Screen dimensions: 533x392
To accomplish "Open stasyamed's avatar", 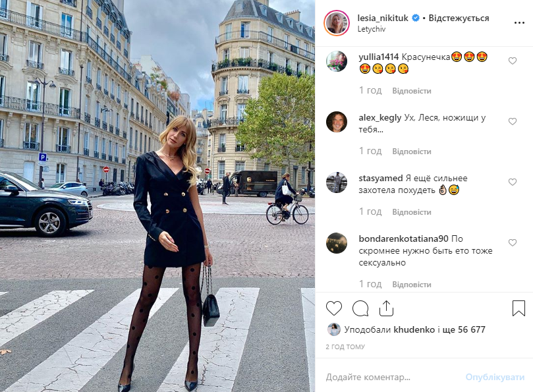I will (x=337, y=182).
